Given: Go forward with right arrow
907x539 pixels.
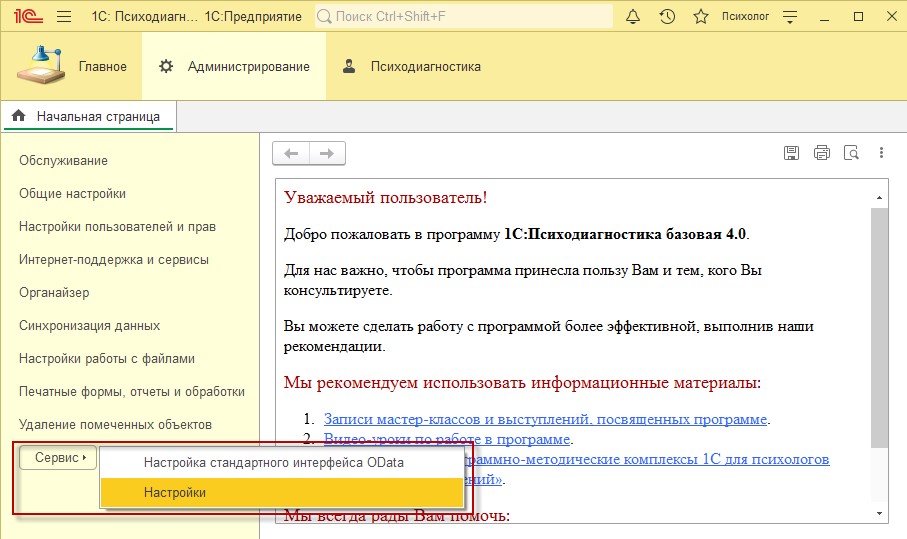Looking at the screenshot, I should 327,153.
